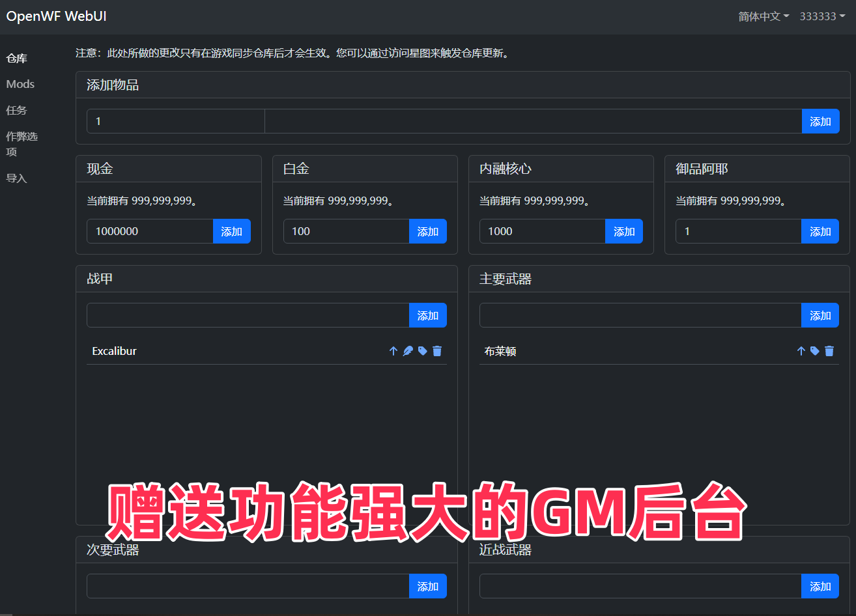
Task: Delete 布莱顿 with the trash icon
Action: click(829, 351)
